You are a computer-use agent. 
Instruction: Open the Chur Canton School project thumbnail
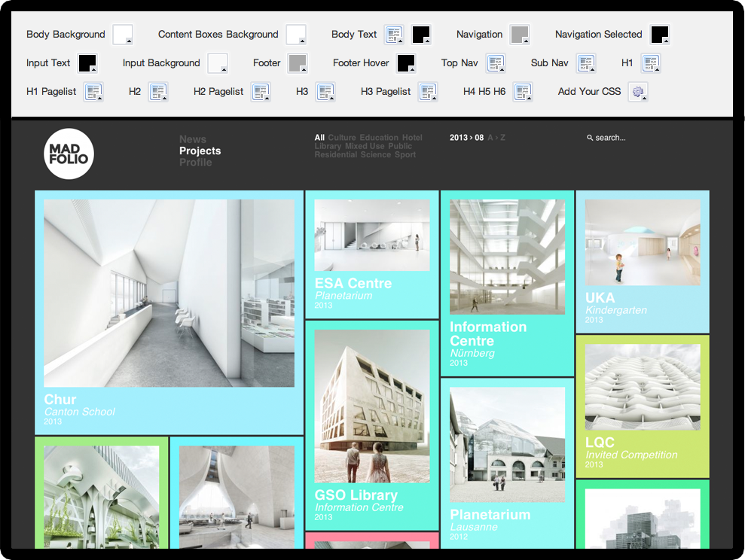pyautogui.click(x=169, y=293)
